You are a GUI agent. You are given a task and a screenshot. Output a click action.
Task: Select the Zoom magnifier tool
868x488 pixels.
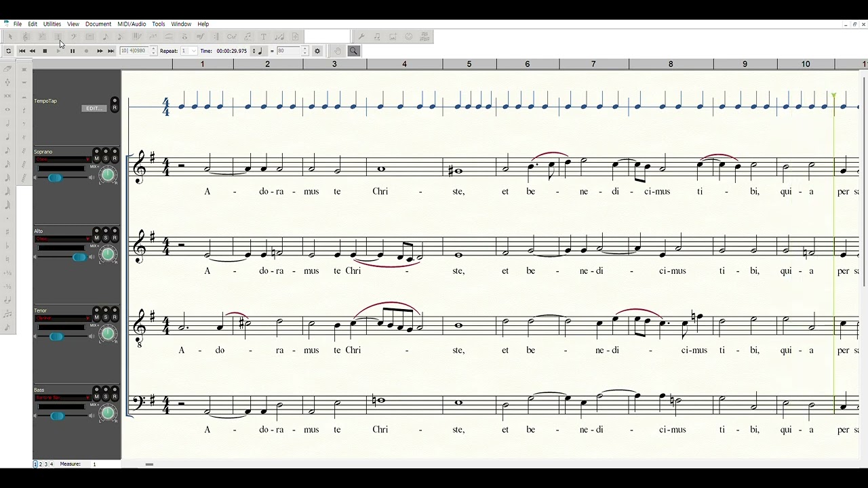[x=353, y=51]
